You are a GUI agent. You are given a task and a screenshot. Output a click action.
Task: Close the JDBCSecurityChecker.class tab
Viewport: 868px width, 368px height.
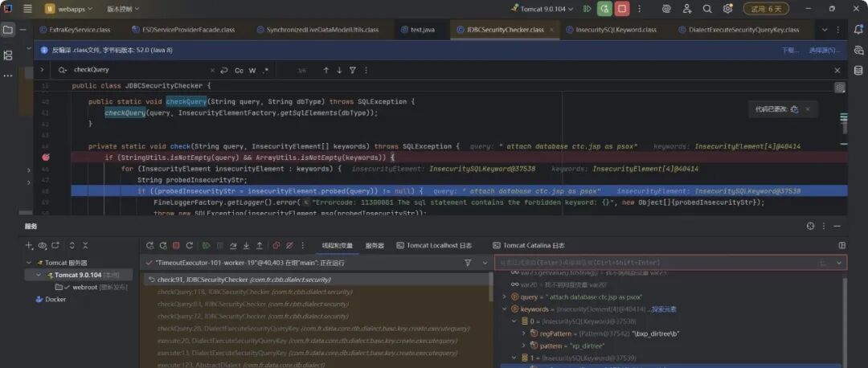[x=551, y=30]
